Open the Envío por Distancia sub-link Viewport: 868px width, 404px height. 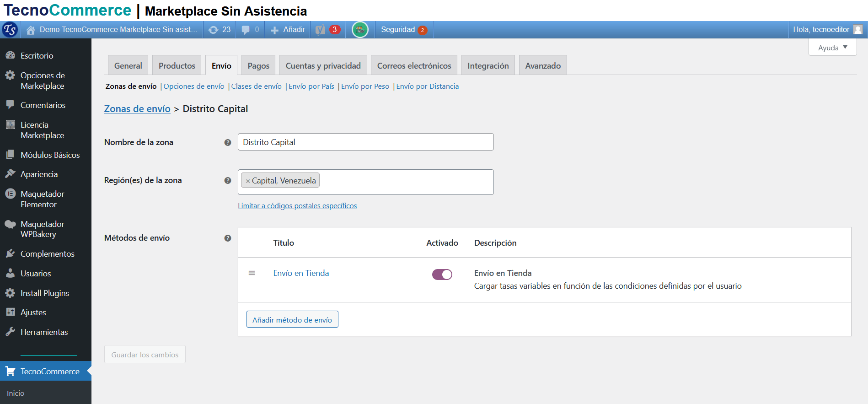coord(428,86)
